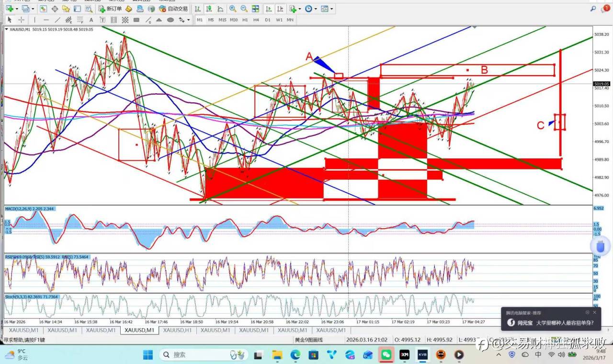
Task: Open the first XAUUSD,M1 chart tab
Action: [x=23, y=330]
